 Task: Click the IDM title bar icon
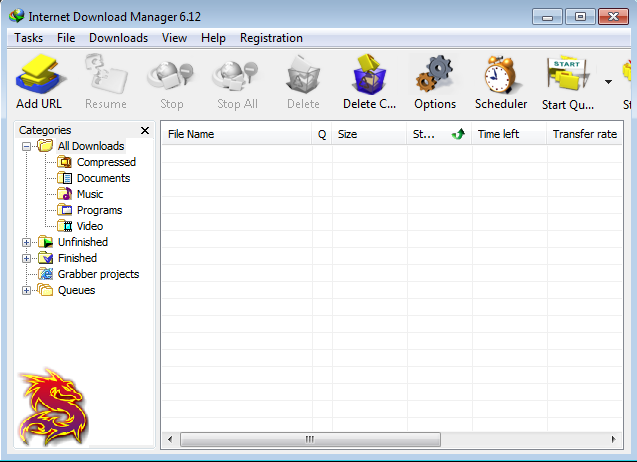pos(17,16)
